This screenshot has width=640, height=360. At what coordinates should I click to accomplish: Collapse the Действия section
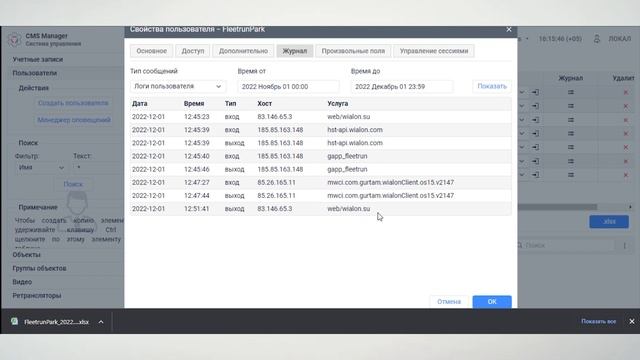tap(33, 88)
